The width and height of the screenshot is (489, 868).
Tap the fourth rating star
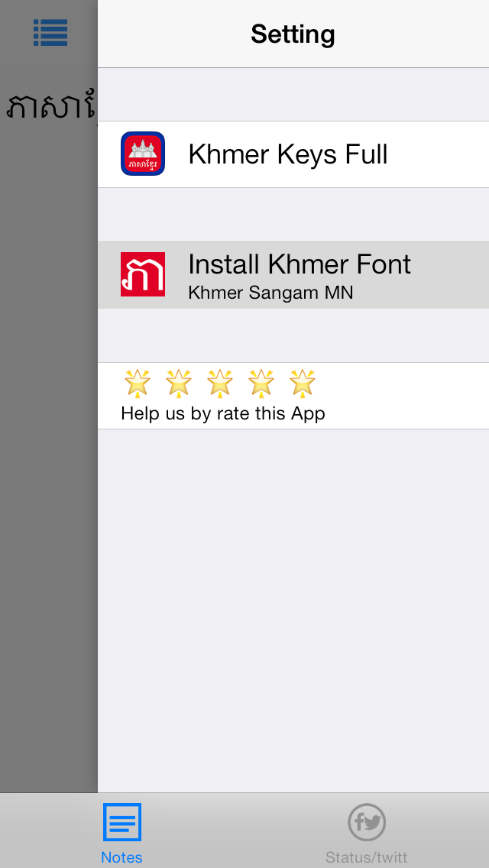click(x=261, y=383)
